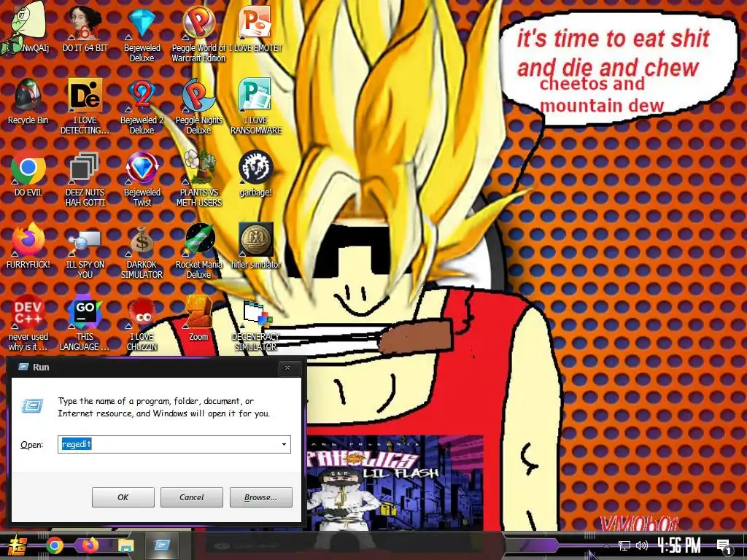Screen dimensions: 747x560
Task: Show hidden tray icons chevron
Action: click(606, 546)
